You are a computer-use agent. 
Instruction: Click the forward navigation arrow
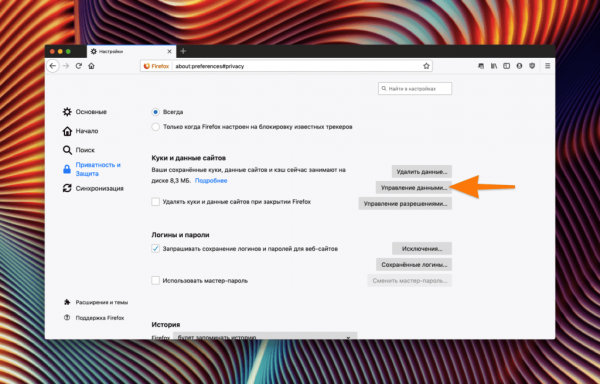click(x=66, y=66)
